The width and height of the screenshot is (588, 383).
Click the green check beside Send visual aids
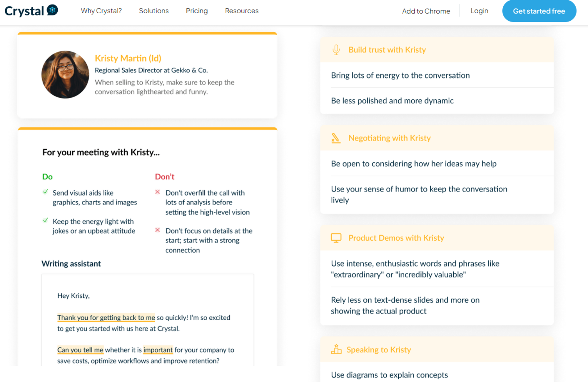(45, 192)
